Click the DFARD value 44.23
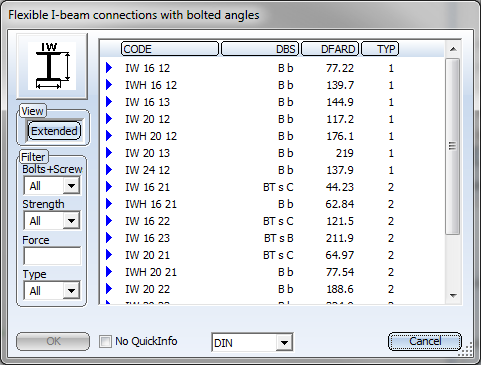This screenshot has height=365, width=481. tap(340, 187)
